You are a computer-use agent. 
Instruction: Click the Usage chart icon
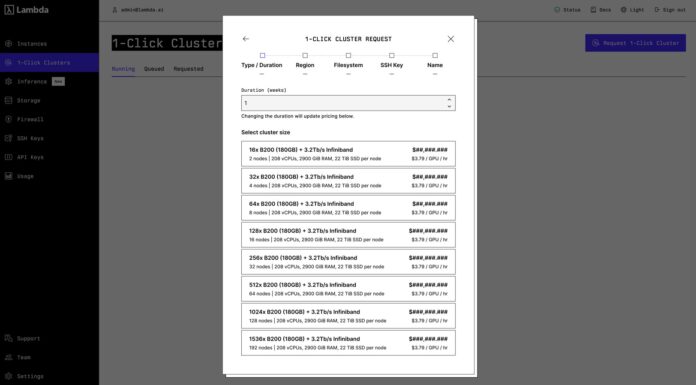point(8,176)
